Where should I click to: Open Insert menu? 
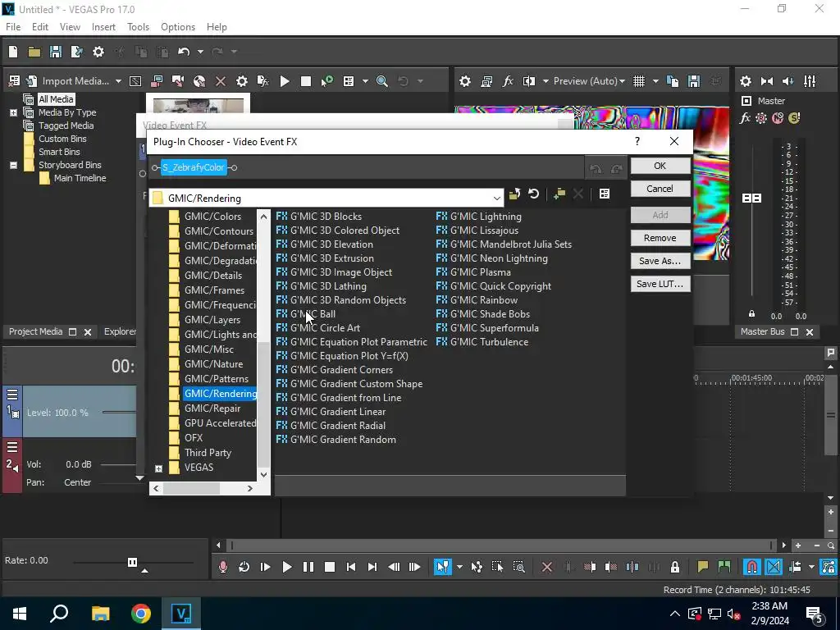[103, 27]
